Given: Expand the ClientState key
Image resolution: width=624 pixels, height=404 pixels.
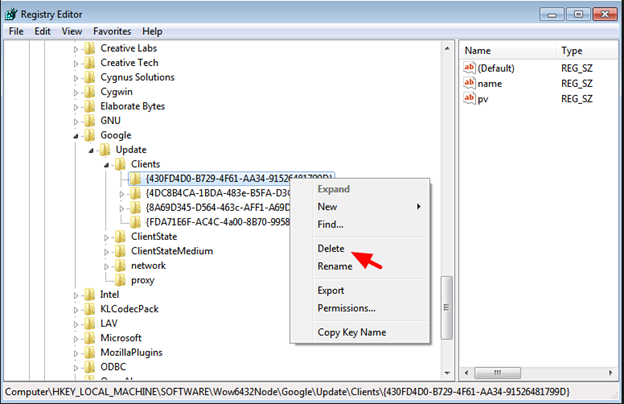Looking at the screenshot, I should coord(106,238).
